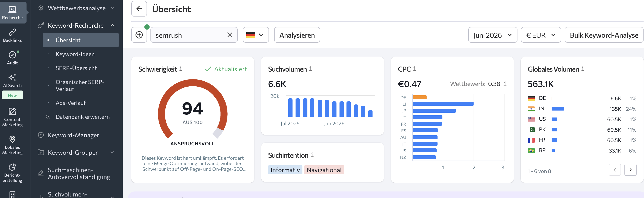Collapse the Keyword-Recherche menu chevron
The height and width of the screenshot is (198, 644).
click(x=112, y=25)
